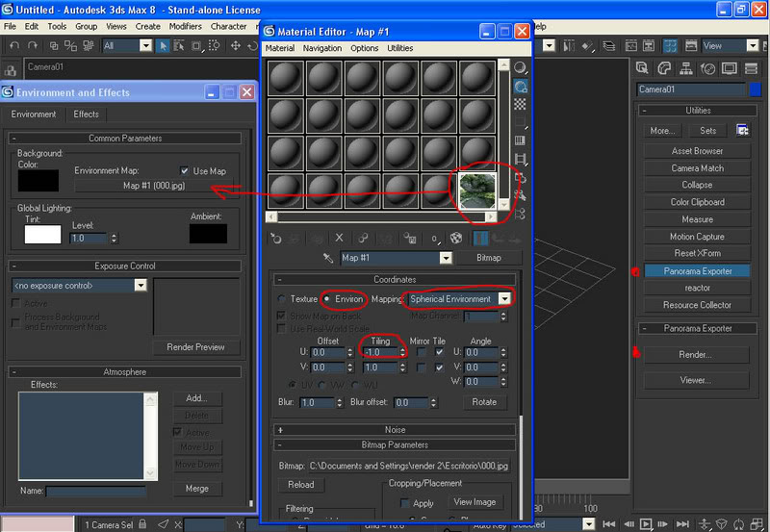Click Get Material icon in Material Editor
Screen dimensions: 770x532
pos(276,239)
